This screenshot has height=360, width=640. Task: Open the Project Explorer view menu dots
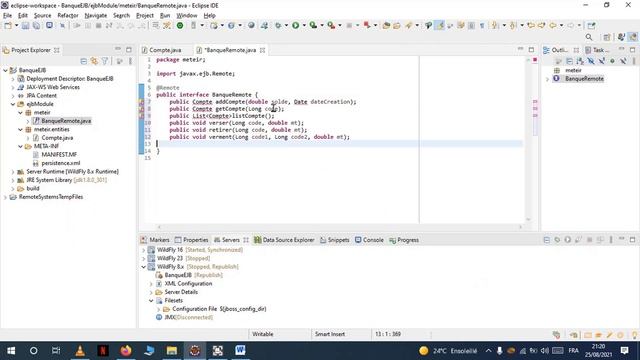coord(130,61)
